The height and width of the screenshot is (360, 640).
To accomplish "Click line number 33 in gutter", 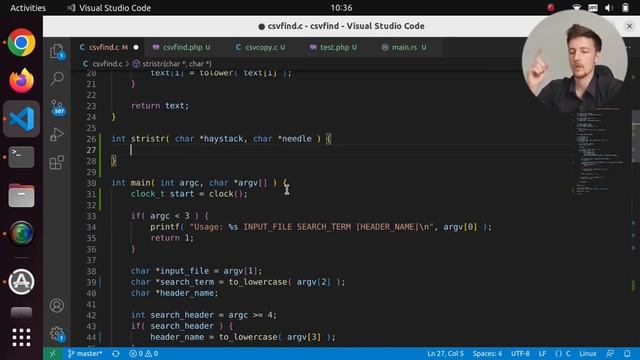I will click(x=91, y=216).
